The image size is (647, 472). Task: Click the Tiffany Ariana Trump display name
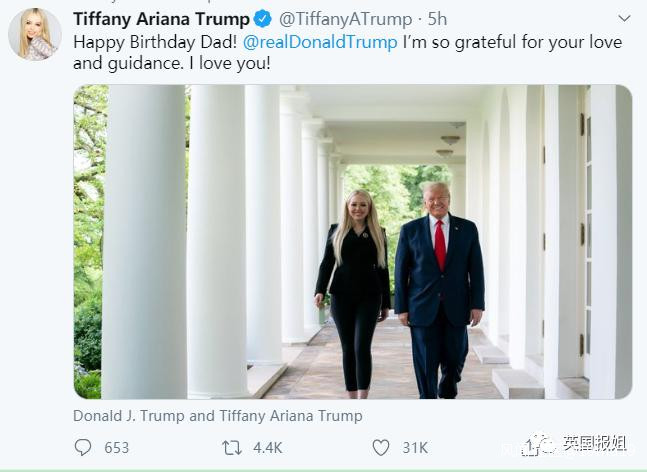point(160,18)
